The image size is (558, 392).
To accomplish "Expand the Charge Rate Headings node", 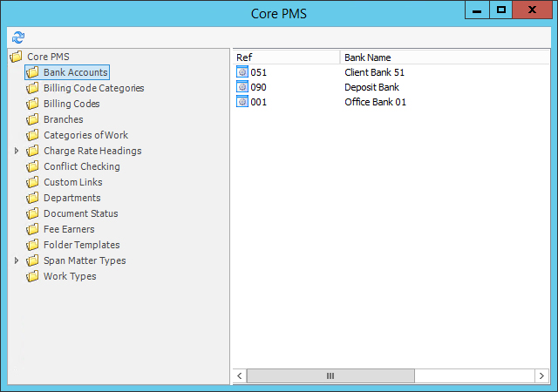I will (x=17, y=151).
